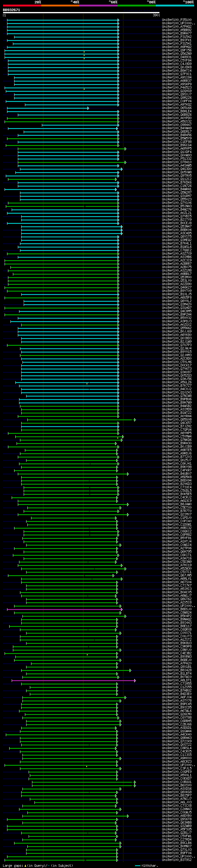
Task: Select hit label UniRef100_B8DSJ0
Action: [177, 609]
